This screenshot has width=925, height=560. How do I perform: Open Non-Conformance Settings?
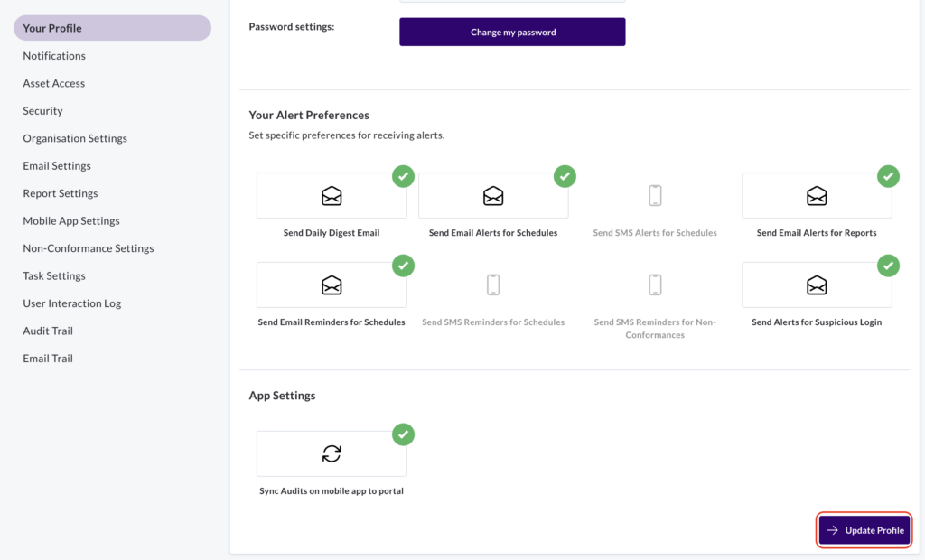click(89, 248)
